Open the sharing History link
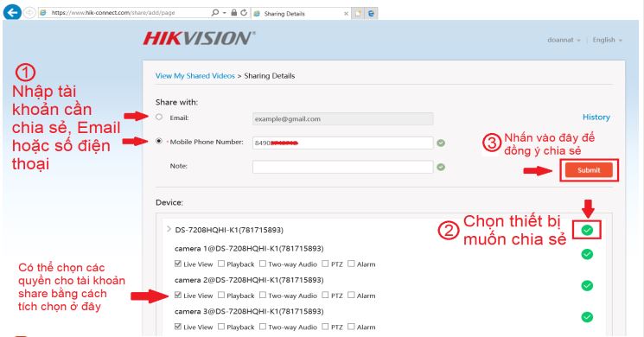The height and width of the screenshot is (337, 644). coord(596,117)
